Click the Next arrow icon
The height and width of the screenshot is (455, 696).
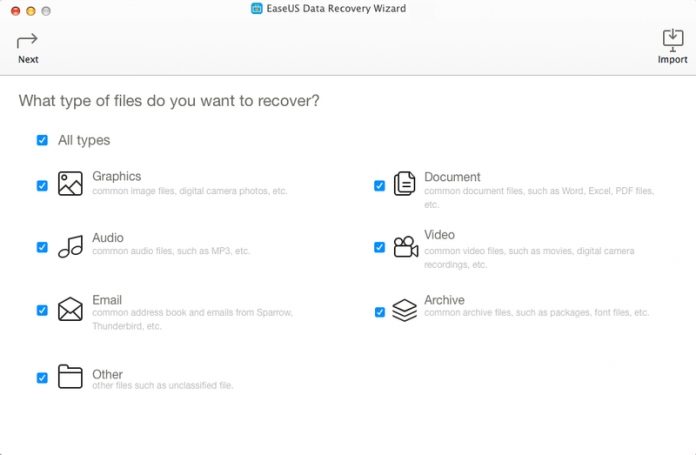[x=27, y=41]
